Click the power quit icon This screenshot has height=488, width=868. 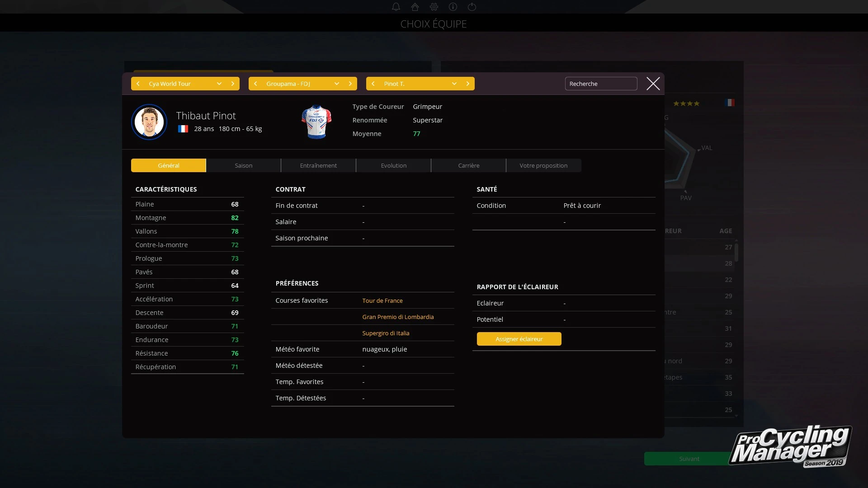click(x=472, y=7)
